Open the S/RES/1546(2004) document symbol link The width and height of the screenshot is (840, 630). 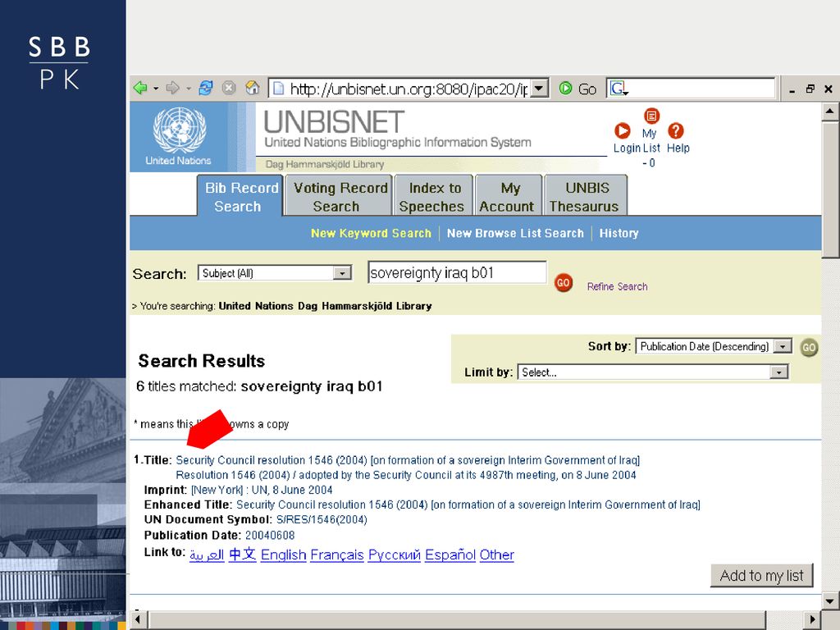tap(322, 519)
